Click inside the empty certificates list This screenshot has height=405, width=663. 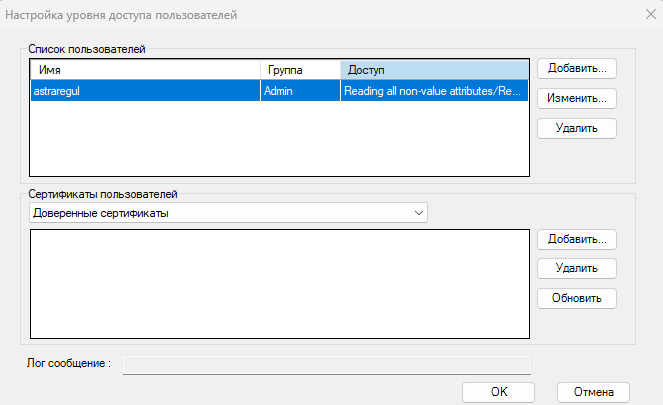(x=279, y=284)
